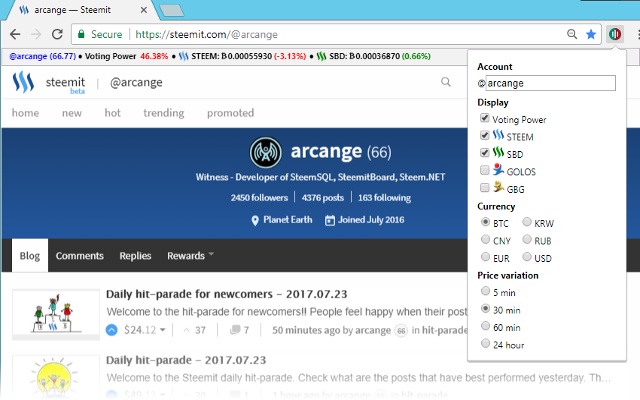Viewport: 640px width, 400px height.
Task: Select EUR currency radio button
Action: point(485,257)
